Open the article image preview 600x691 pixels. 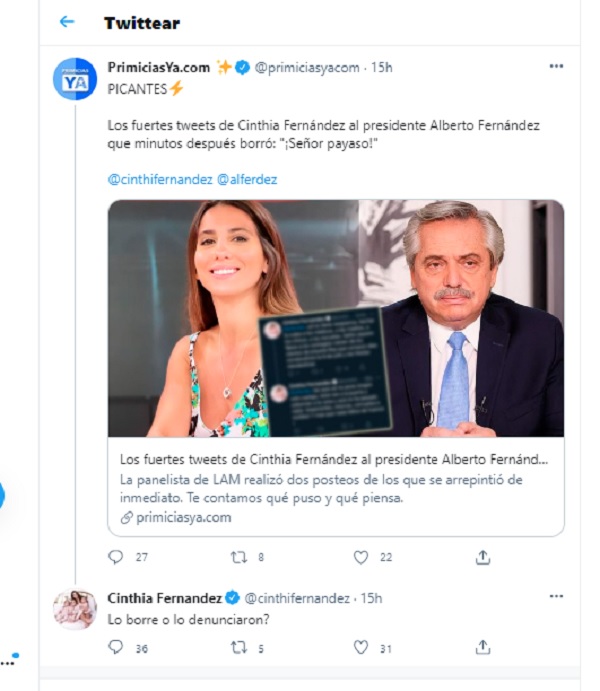click(x=336, y=318)
